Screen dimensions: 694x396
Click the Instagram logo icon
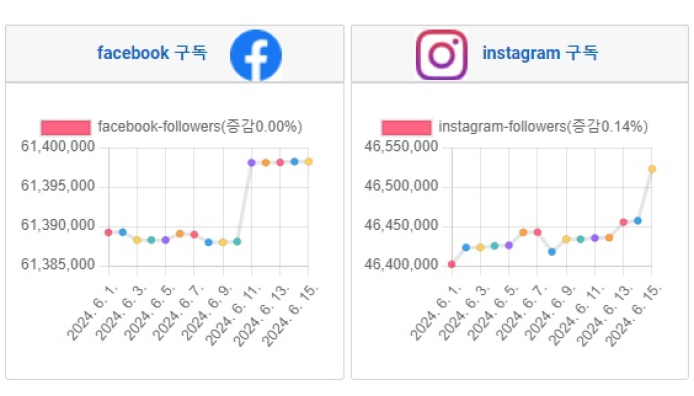tap(442, 55)
